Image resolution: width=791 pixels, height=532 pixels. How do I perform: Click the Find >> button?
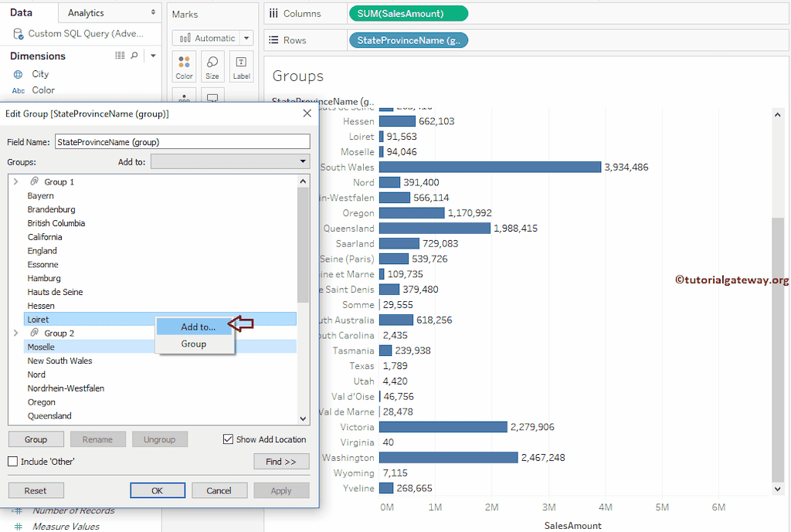click(x=281, y=462)
